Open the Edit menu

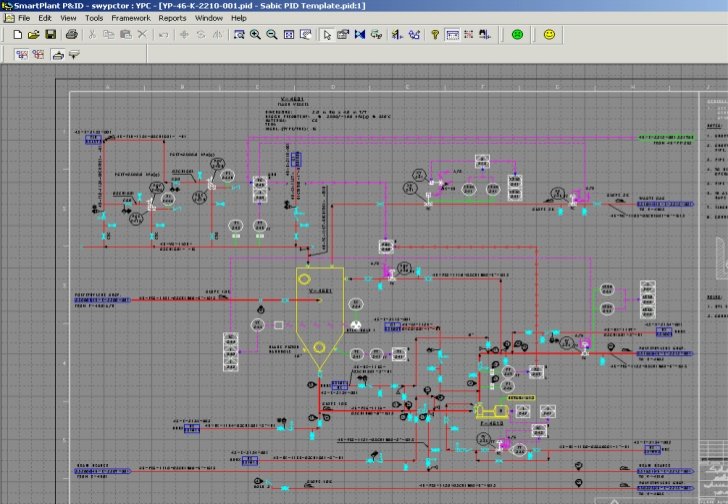[x=45, y=18]
